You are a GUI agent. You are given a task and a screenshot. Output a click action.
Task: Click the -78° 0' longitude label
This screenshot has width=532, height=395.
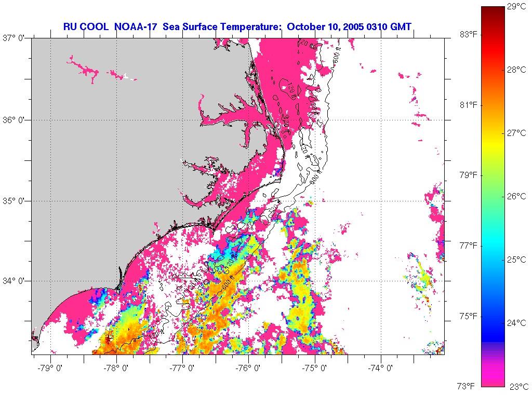(116, 367)
